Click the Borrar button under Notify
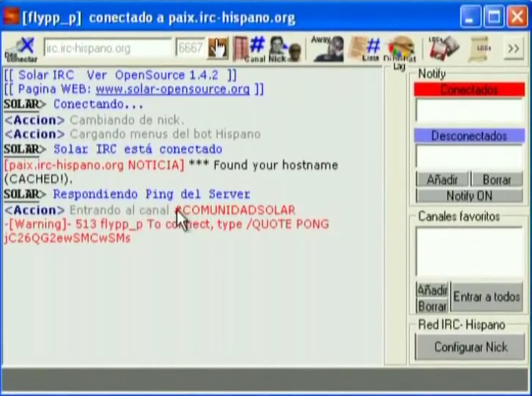The height and width of the screenshot is (396, 532). coord(497,180)
